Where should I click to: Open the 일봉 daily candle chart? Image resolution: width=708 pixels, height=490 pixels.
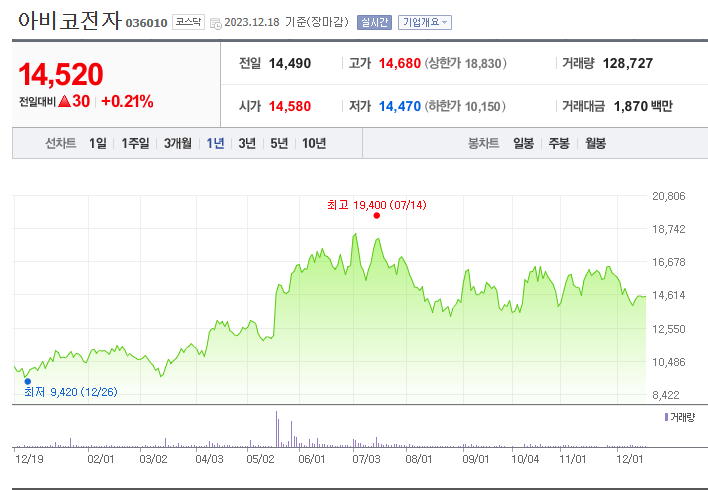523,144
